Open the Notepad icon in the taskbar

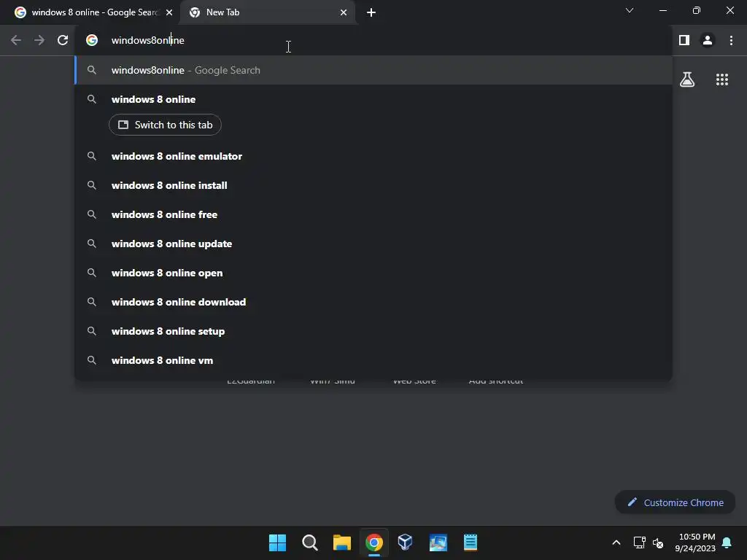471,542
